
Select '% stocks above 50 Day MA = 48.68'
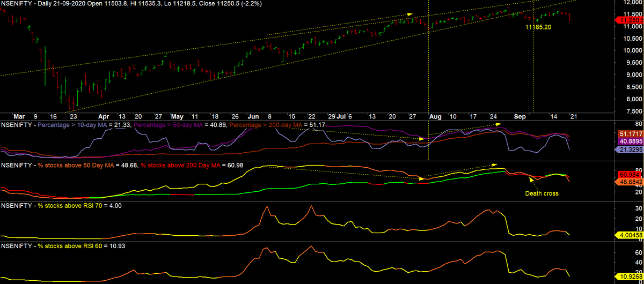coord(88,165)
